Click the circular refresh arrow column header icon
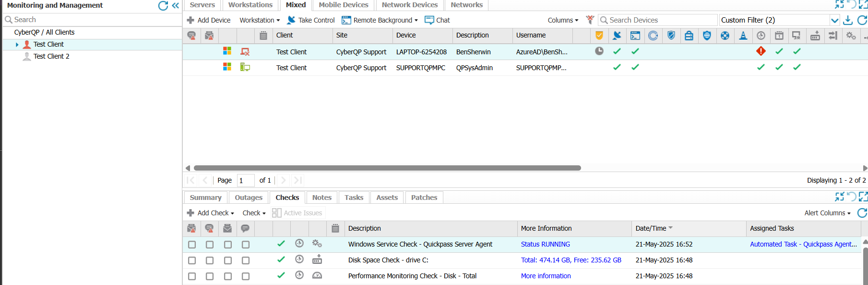Screen dimensions: 868x285 653,36
